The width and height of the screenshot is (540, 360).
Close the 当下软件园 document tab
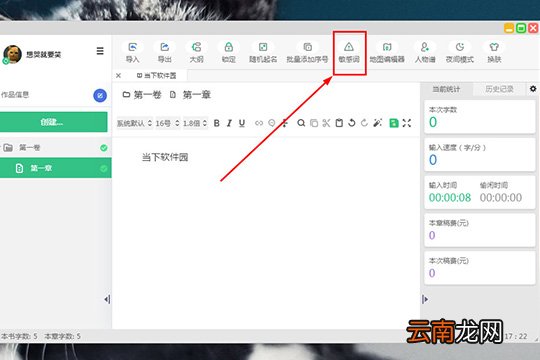pos(118,75)
